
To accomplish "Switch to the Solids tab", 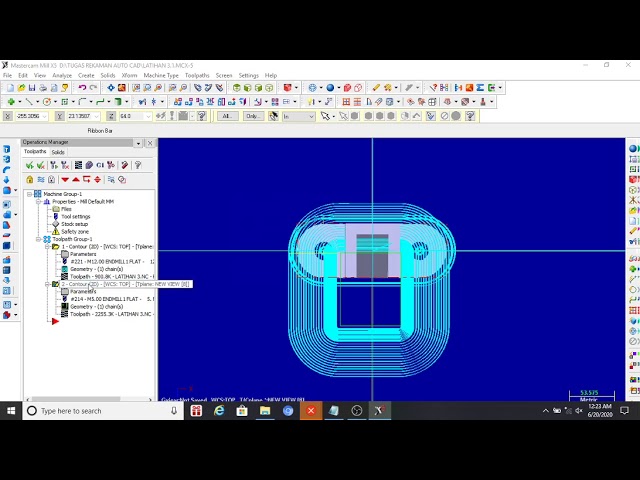I will [58, 152].
